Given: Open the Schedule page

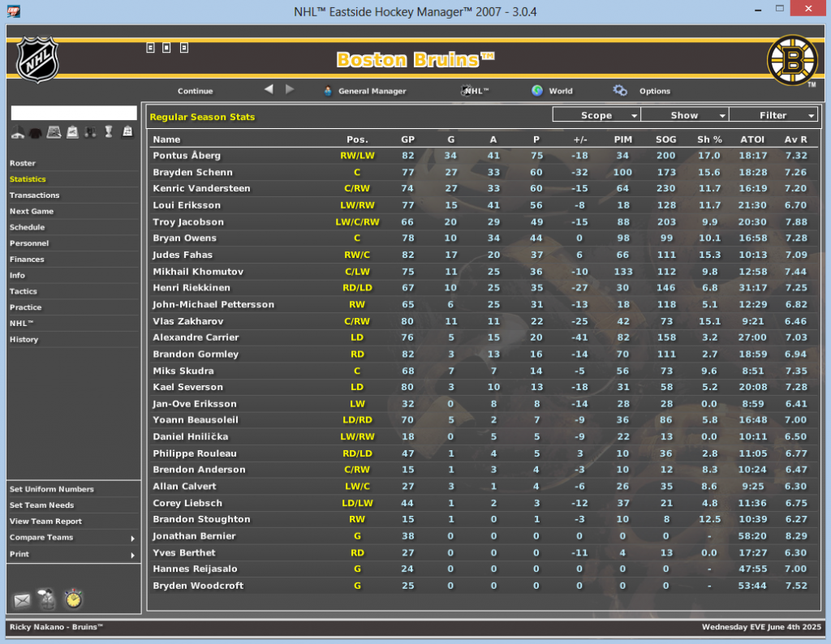Looking at the screenshot, I should (27, 227).
